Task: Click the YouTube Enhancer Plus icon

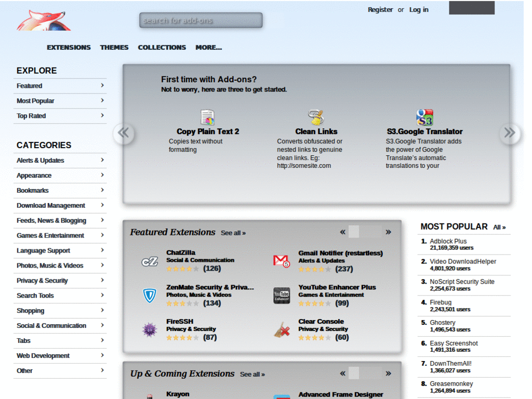Action: [282, 295]
